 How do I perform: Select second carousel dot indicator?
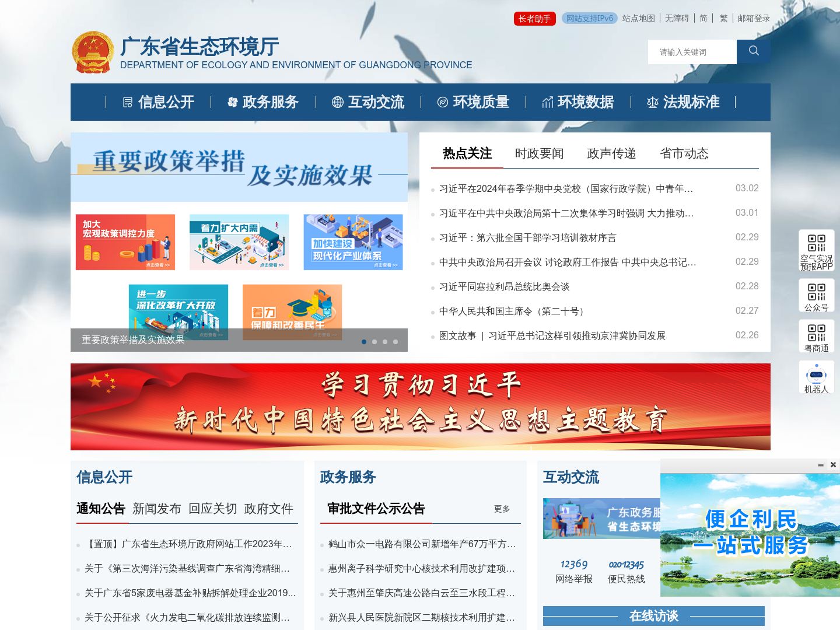click(374, 342)
